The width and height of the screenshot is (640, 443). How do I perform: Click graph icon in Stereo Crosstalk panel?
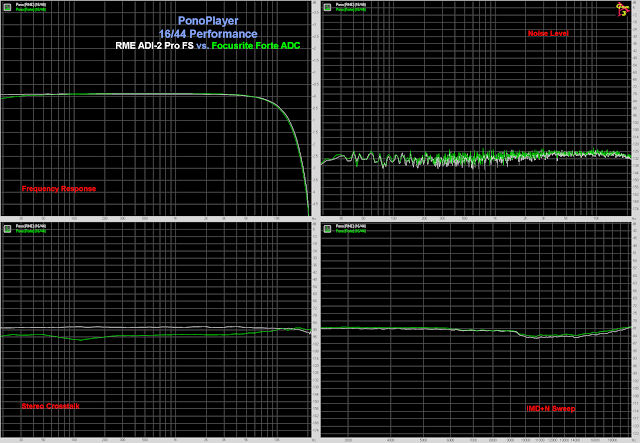[7, 228]
